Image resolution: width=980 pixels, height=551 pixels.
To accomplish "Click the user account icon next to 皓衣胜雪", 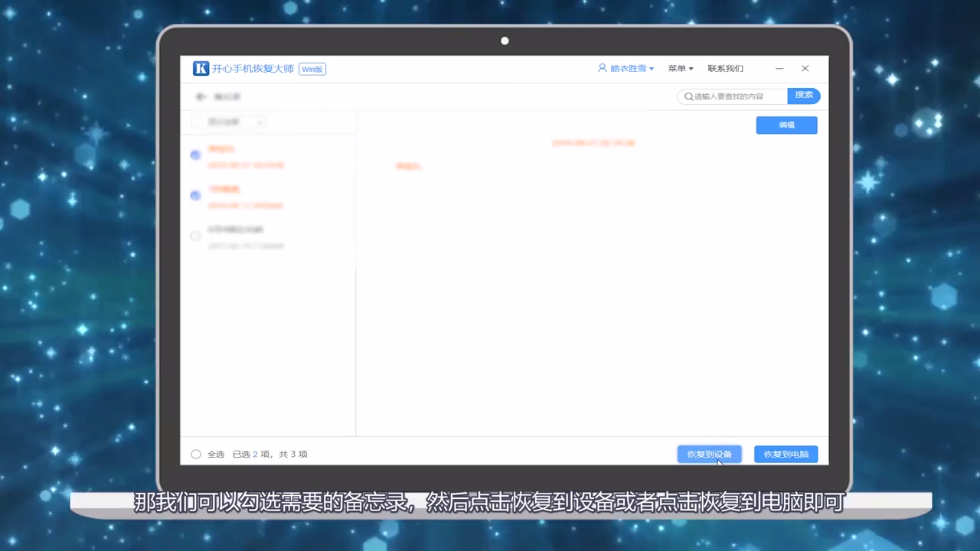I will pyautogui.click(x=603, y=68).
